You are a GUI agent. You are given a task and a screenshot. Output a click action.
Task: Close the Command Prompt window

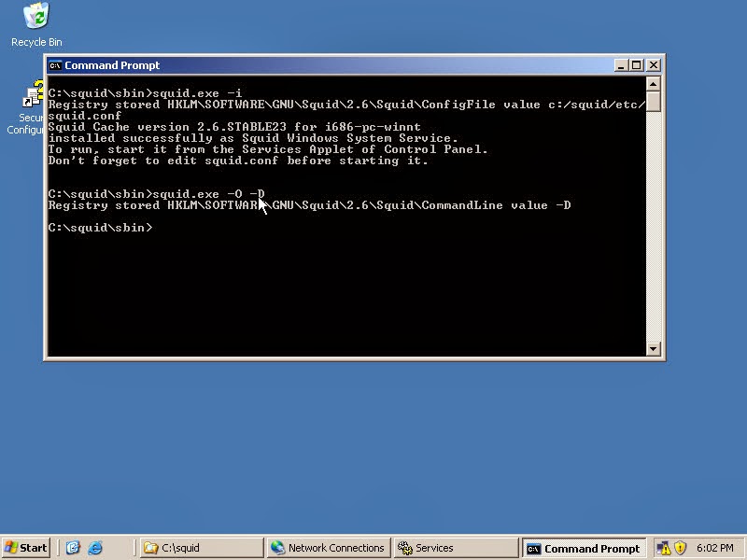coord(653,65)
